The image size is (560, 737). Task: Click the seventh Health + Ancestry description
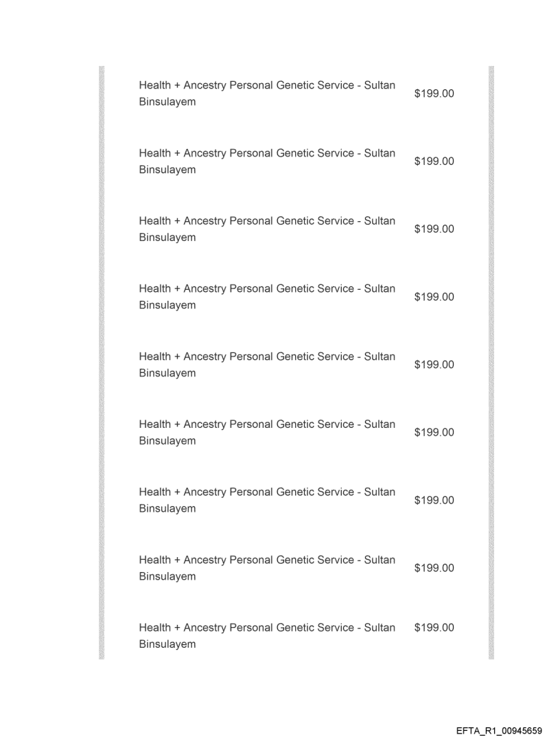(266, 500)
